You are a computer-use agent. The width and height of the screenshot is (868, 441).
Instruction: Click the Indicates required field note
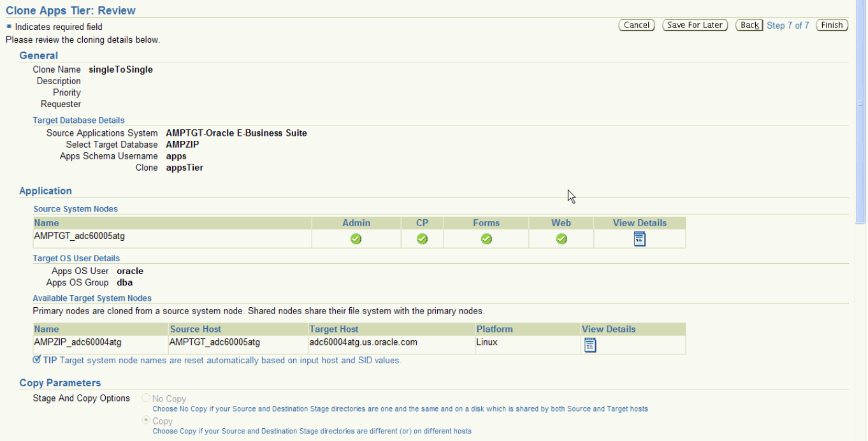(59, 27)
